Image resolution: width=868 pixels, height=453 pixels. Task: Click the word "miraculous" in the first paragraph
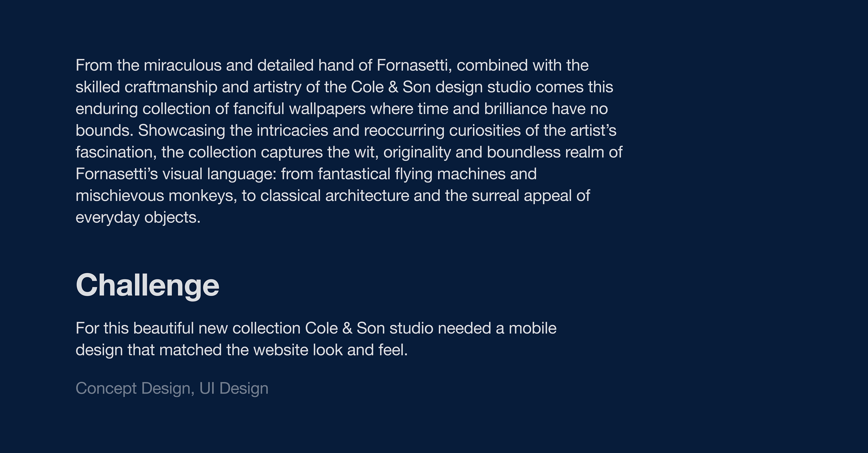tap(183, 65)
